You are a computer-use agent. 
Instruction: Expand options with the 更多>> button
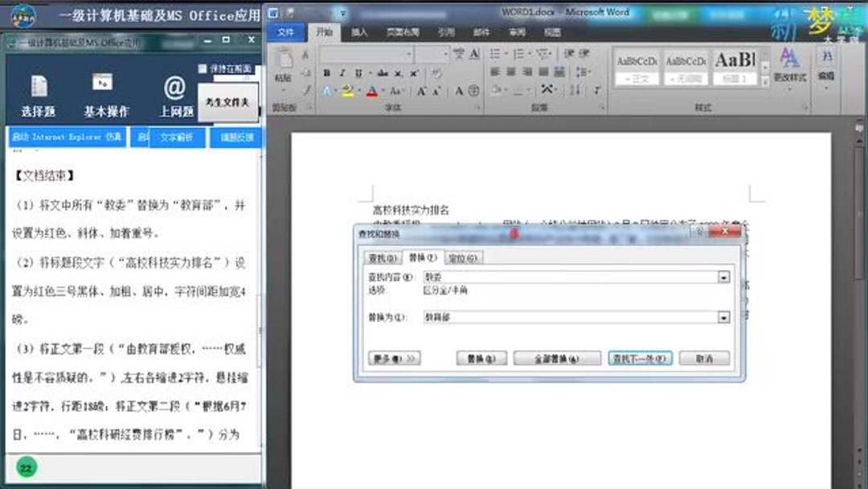393,359
